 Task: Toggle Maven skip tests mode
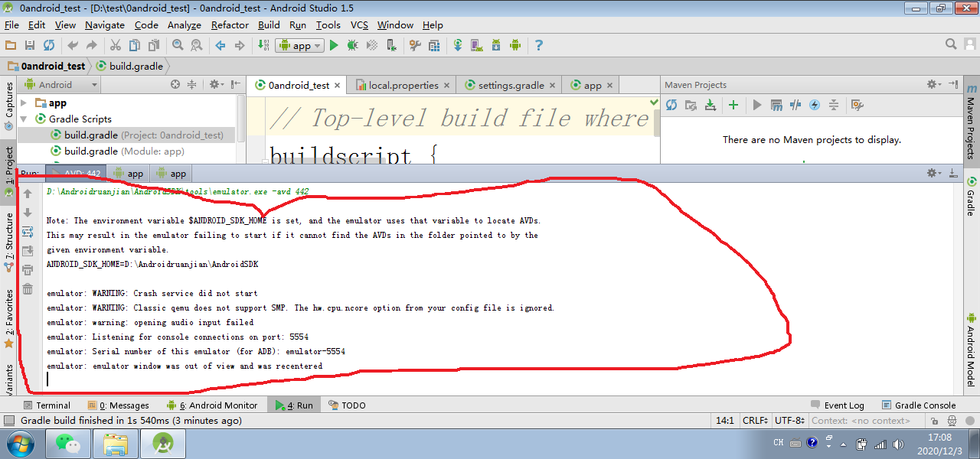815,105
